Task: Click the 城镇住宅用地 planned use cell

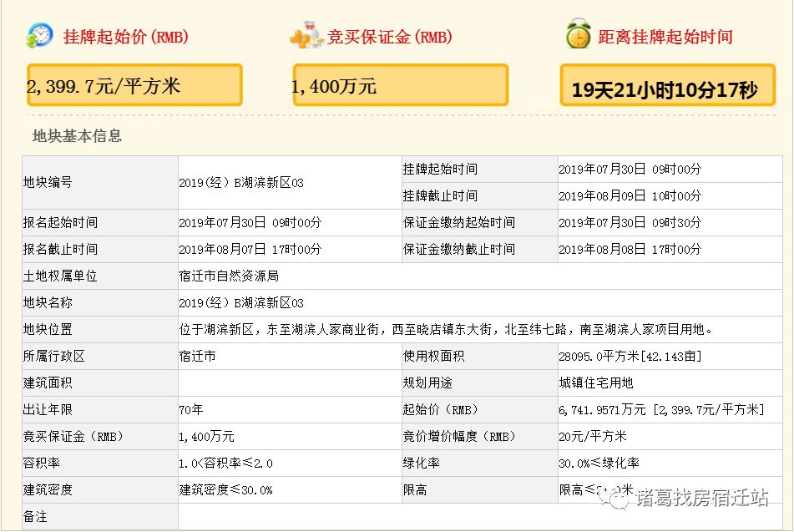Action: click(595, 383)
